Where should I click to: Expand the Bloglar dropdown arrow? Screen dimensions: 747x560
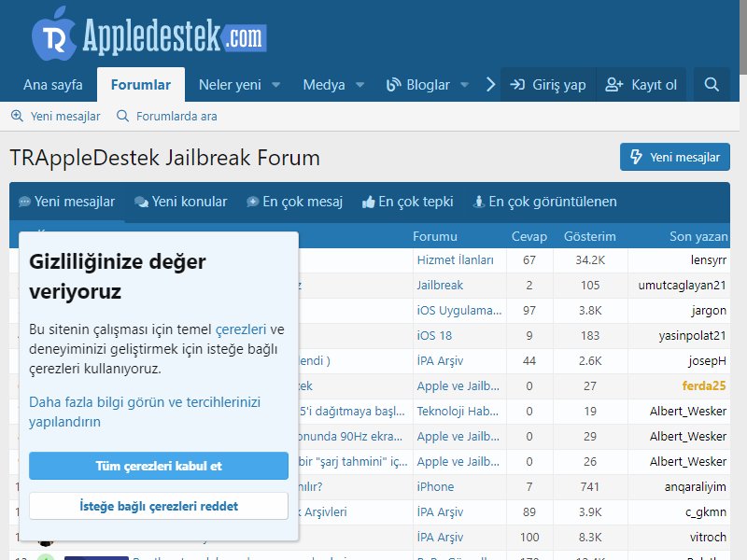[464, 85]
